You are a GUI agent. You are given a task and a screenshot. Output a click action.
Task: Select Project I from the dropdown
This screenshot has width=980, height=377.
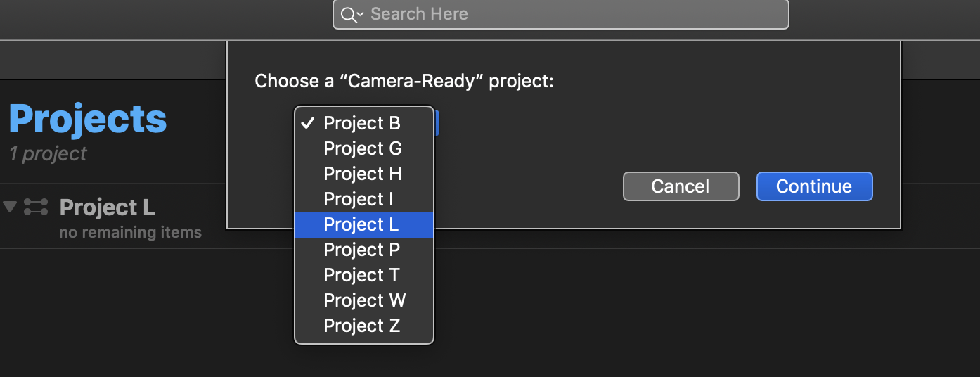coord(359,199)
